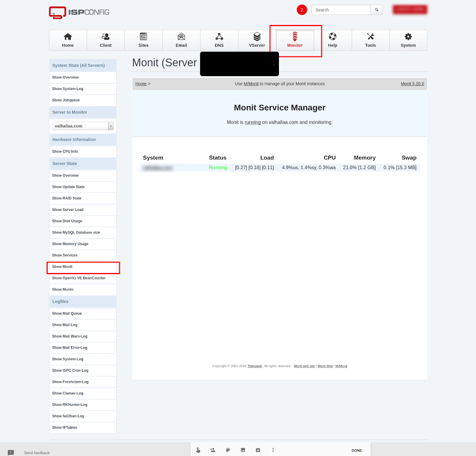
Task: Open Show Memory Usage
Action: (83, 244)
